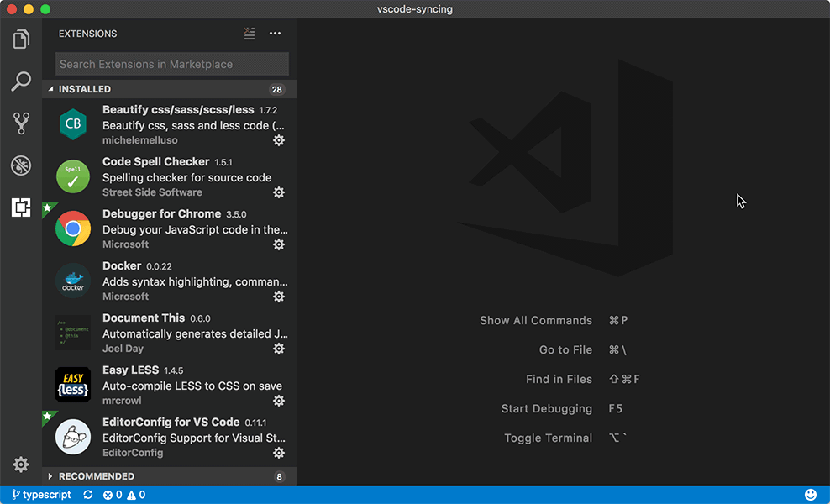Open the warnings count in status bar
The width and height of the screenshot is (830, 504).
coord(136,495)
